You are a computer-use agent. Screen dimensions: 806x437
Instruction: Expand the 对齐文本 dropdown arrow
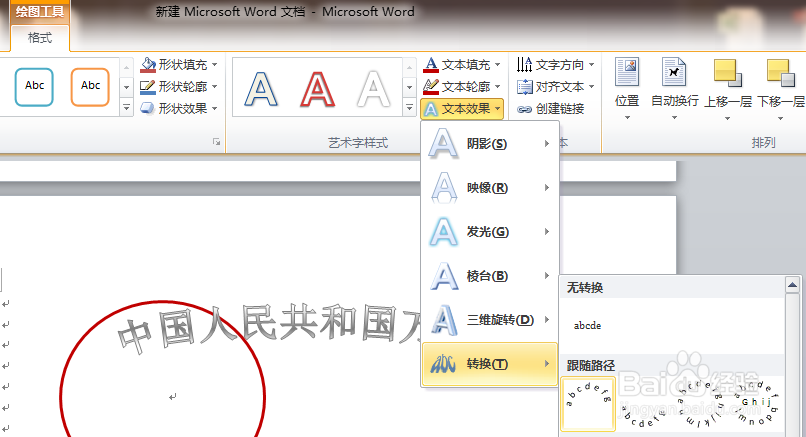(x=592, y=87)
